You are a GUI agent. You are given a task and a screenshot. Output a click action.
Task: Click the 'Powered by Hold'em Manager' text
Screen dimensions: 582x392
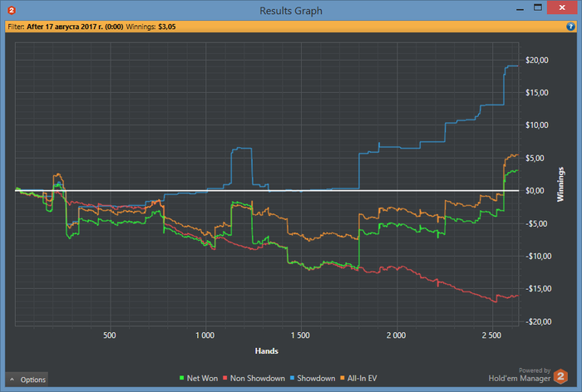(x=520, y=375)
